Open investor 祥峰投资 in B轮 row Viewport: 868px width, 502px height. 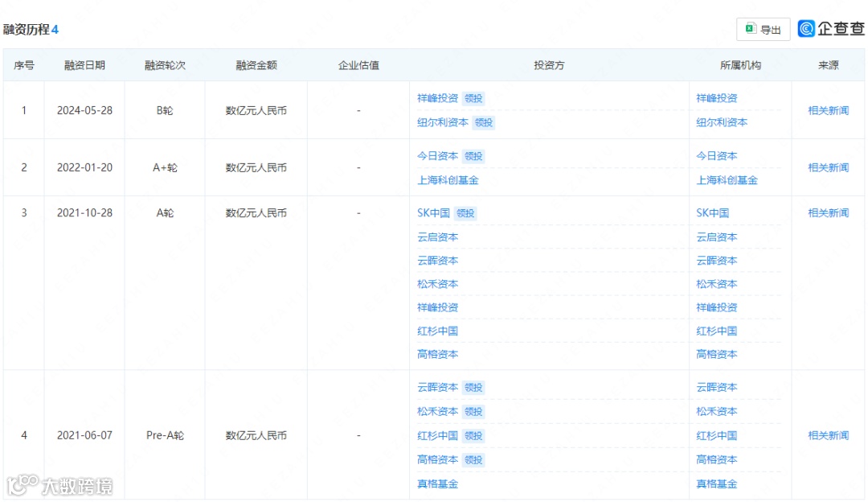[437, 98]
